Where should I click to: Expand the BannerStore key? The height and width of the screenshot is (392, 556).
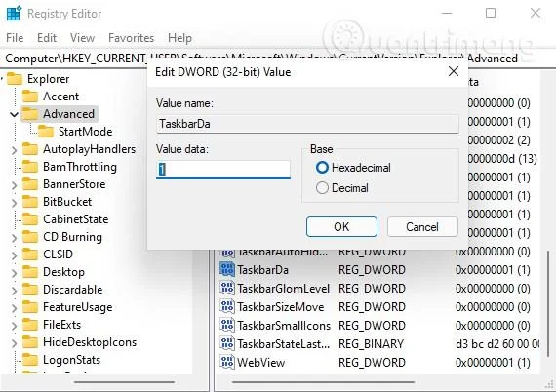14,185
